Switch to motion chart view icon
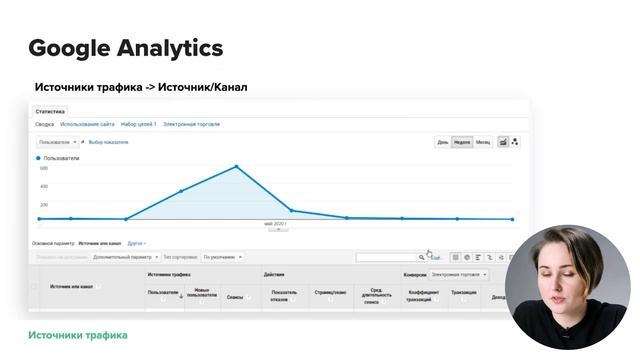Image resolution: width=640 pixels, height=360 pixels. pyautogui.click(x=515, y=142)
